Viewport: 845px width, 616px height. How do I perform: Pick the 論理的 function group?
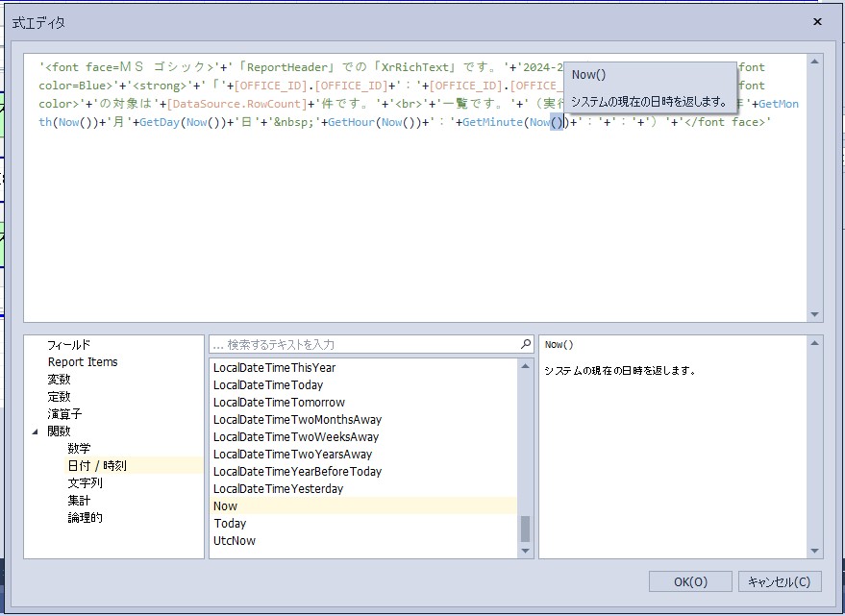pos(85,517)
